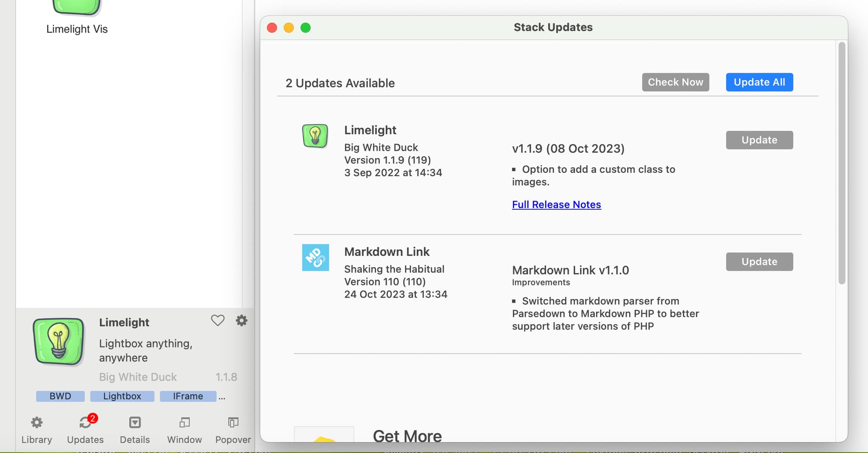The height and width of the screenshot is (453, 868).
Task: Click 'Shaking the Habitual' developer text
Action: coord(394,269)
